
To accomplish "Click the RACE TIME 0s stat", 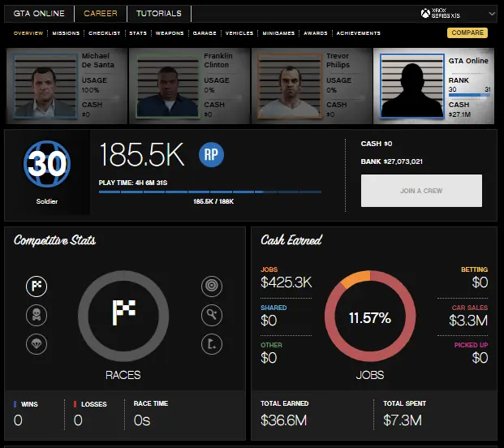I will point(151,413).
